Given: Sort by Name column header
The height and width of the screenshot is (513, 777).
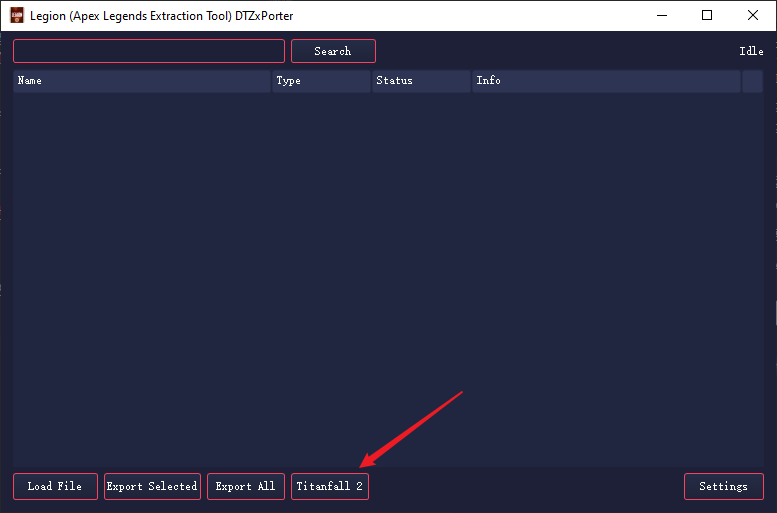Looking at the screenshot, I should (142, 81).
